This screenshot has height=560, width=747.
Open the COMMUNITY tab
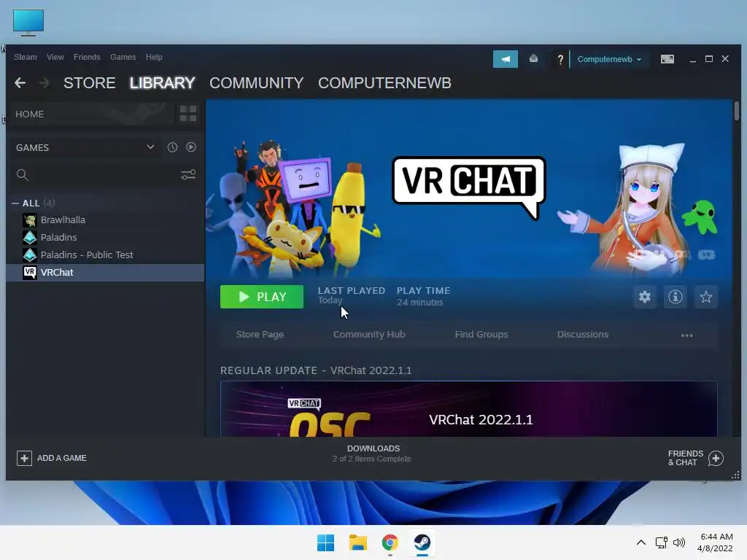(x=256, y=83)
